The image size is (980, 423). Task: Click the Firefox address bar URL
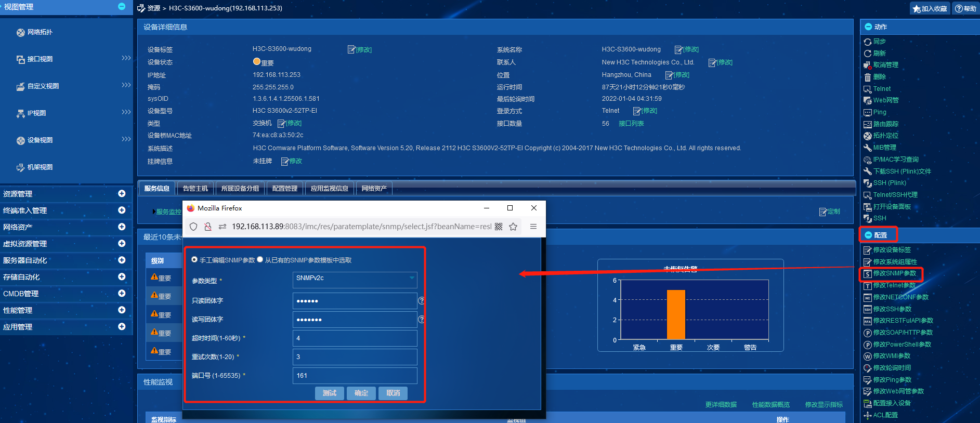[x=361, y=227]
